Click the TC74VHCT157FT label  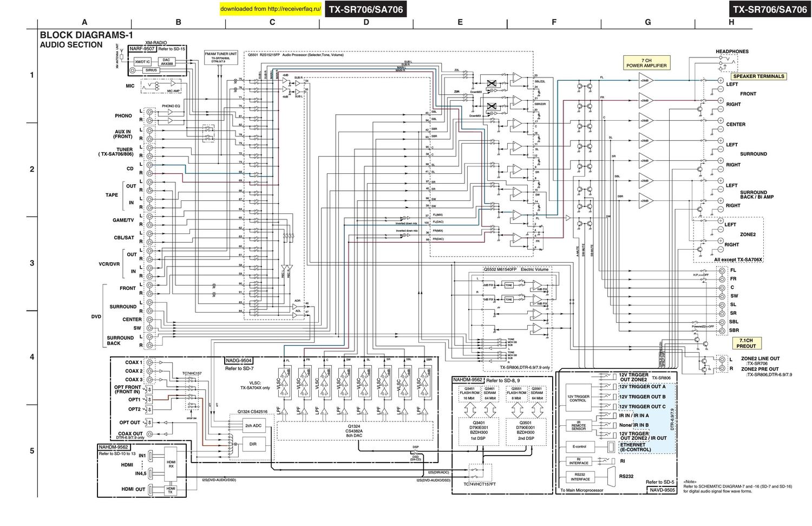[479, 485]
